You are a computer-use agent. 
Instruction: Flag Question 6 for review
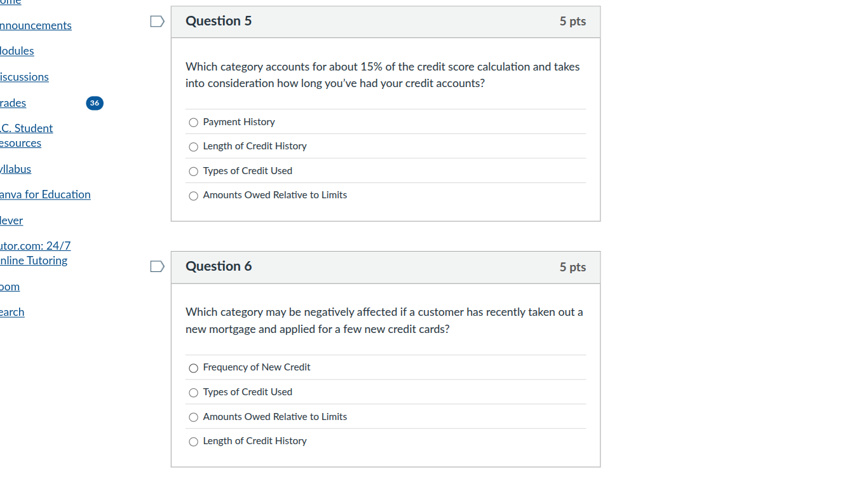tap(156, 266)
